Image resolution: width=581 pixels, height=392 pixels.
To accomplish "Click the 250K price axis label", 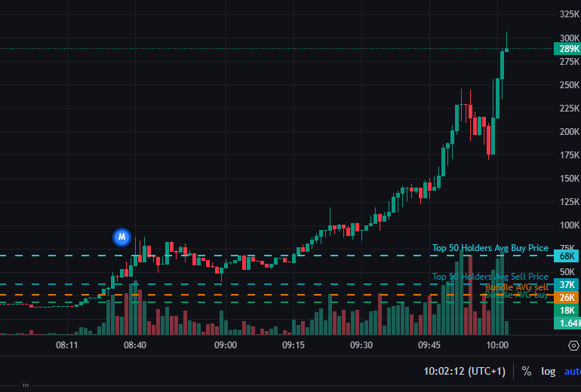I will (x=570, y=85).
